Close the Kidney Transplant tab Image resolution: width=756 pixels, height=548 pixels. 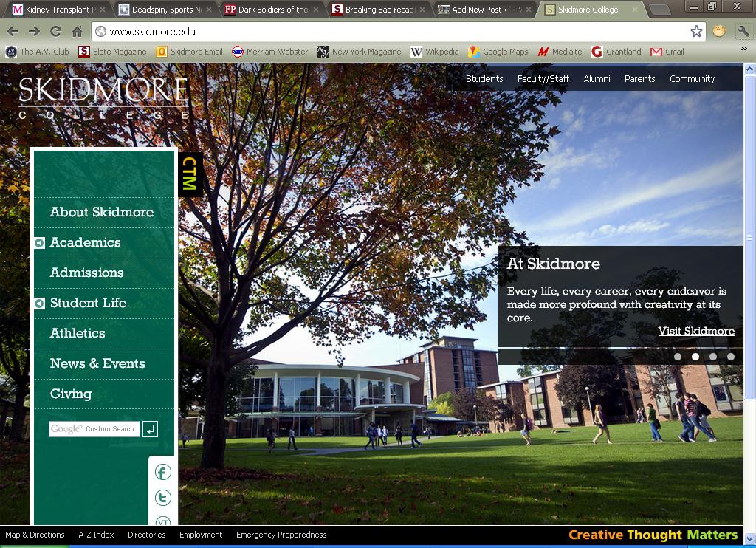102,9
